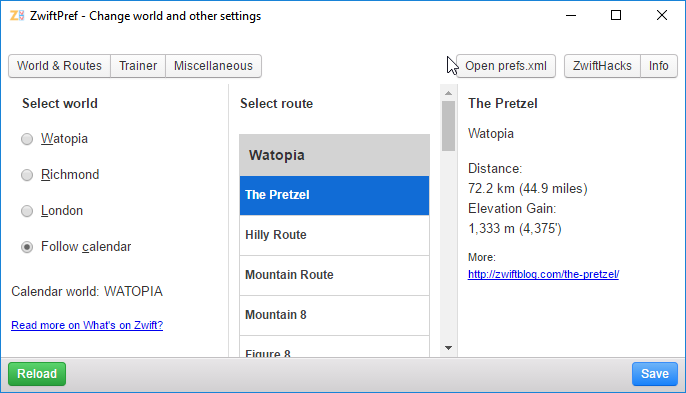Image resolution: width=686 pixels, height=393 pixels.
Task: Pick the Mountain Route entry
Action: click(x=334, y=275)
